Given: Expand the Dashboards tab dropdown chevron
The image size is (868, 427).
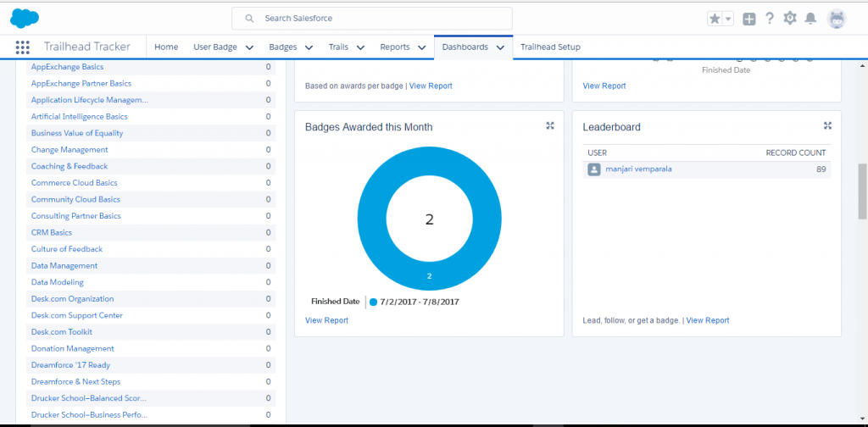Looking at the screenshot, I should click(500, 47).
